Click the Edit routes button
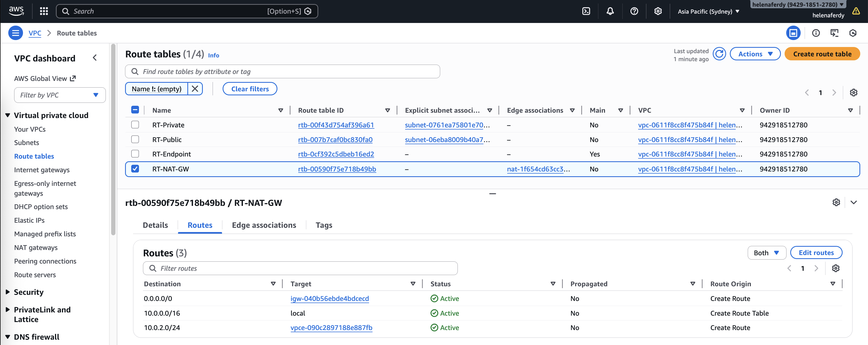Image resolution: width=868 pixels, height=345 pixels. click(x=816, y=253)
